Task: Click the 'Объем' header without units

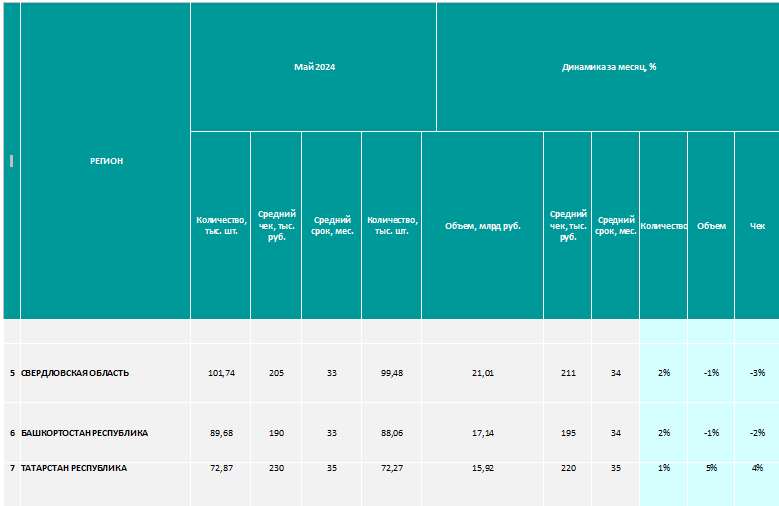Action: pos(711,226)
